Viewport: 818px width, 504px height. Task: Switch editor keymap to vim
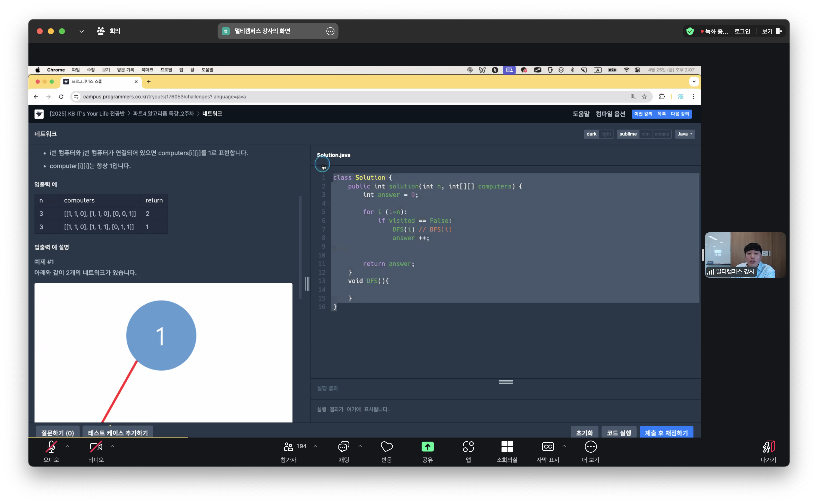coord(645,134)
